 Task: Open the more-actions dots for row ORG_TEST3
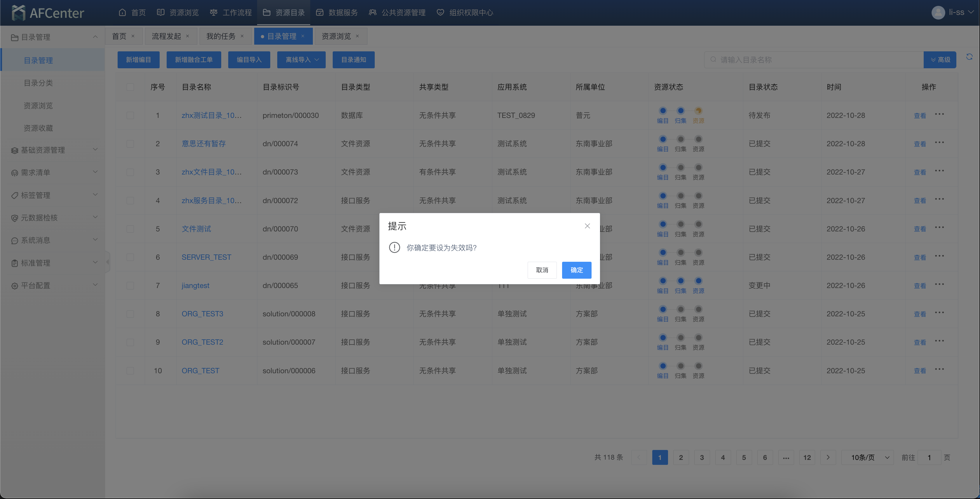pyautogui.click(x=939, y=313)
